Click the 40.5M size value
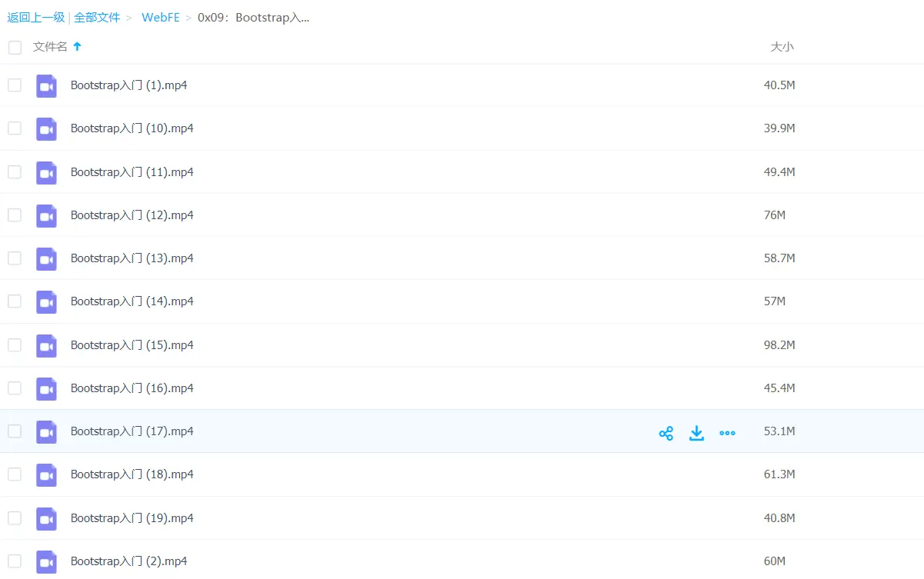 tap(779, 85)
